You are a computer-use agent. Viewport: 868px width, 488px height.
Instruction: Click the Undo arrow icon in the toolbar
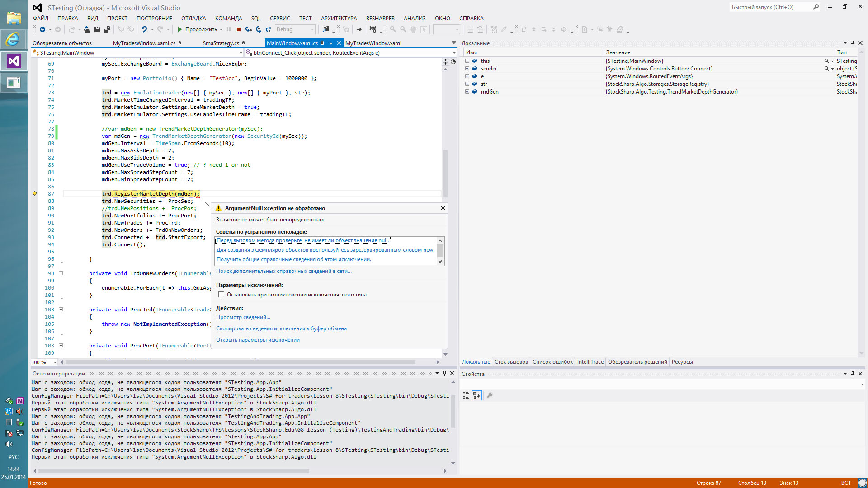144,29
